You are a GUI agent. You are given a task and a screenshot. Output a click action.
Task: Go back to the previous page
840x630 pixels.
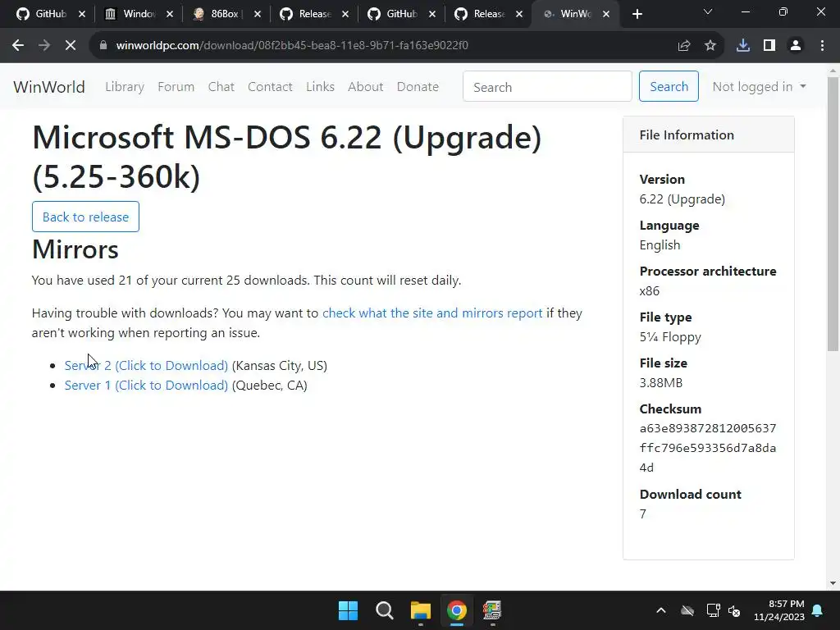click(x=18, y=46)
